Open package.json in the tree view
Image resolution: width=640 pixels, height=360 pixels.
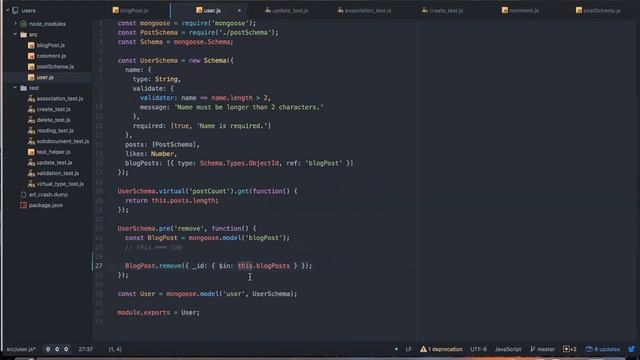coord(46,205)
